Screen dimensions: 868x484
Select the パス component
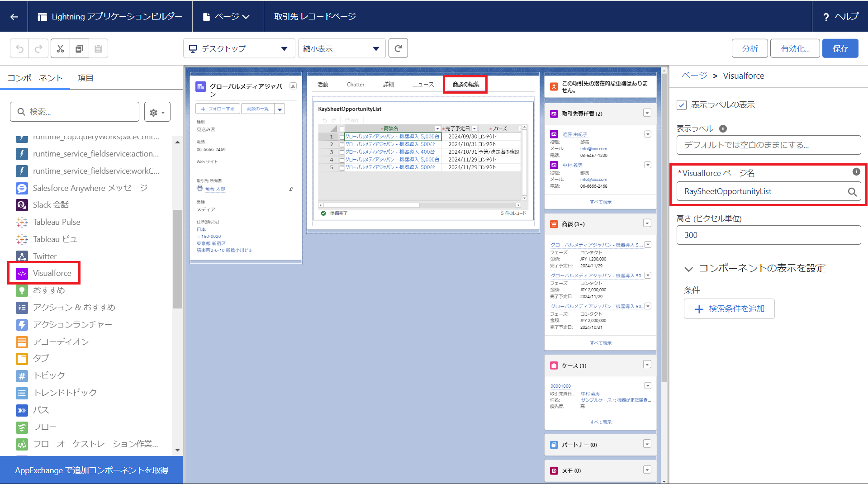click(x=32, y=410)
